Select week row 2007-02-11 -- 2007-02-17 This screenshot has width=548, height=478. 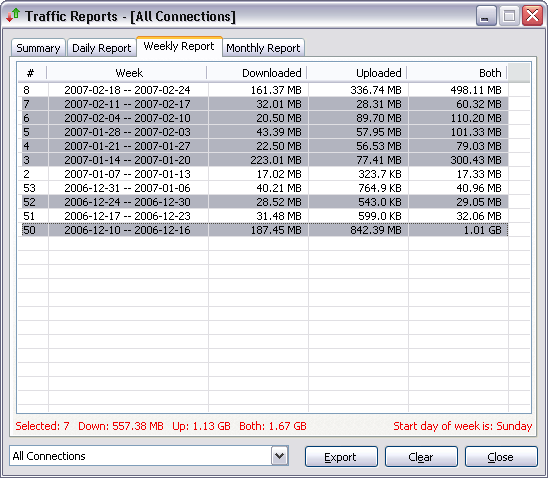tap(265, 104)
